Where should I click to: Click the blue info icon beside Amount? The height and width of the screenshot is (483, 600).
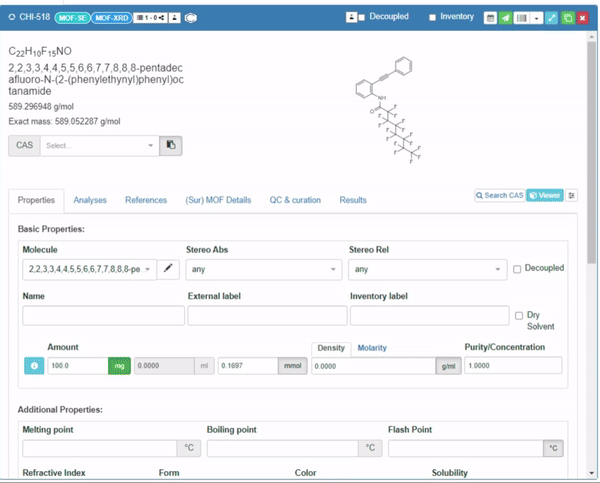click(x=34, y=366)
